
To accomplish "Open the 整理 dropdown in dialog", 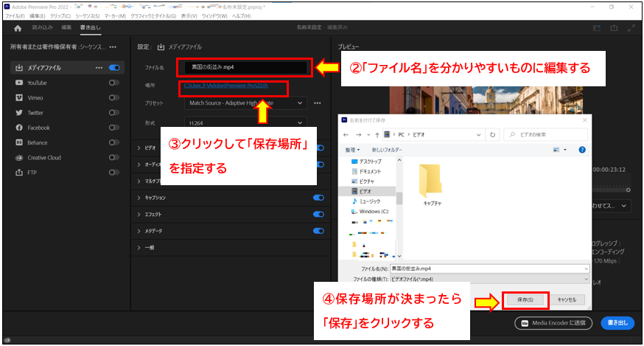I will click(352, 150).
